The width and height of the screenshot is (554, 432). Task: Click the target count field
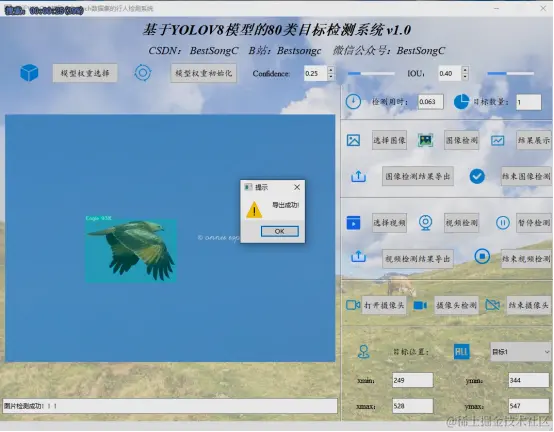point(528,102)
